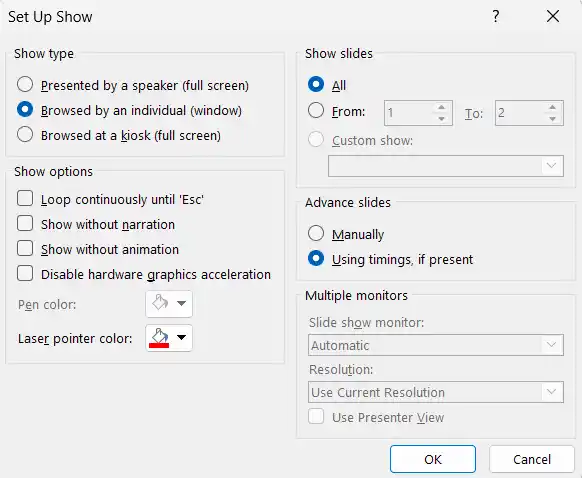Click the laser pointer color paint bucket icon
Screen dimensions: 582x478
[159, 337]
